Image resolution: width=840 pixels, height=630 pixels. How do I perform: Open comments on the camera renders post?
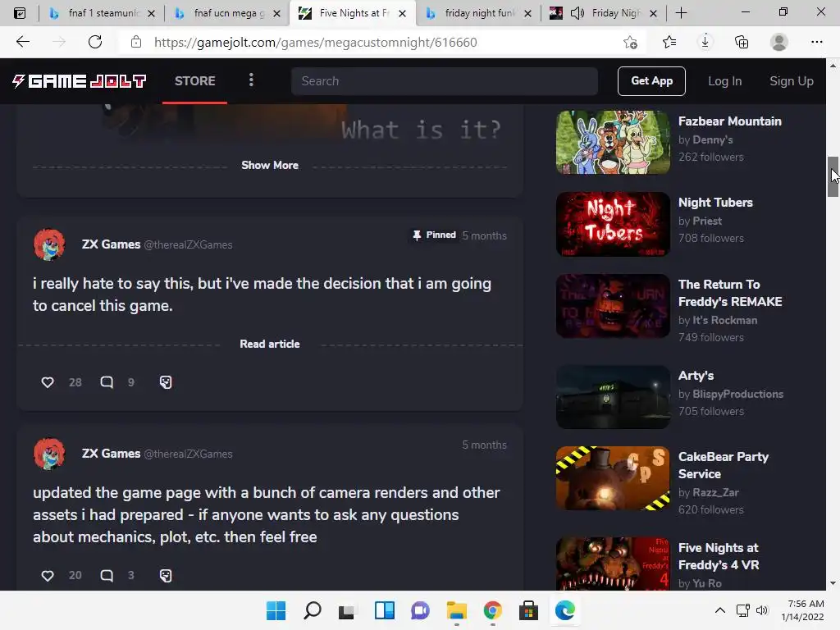[107, 575]
